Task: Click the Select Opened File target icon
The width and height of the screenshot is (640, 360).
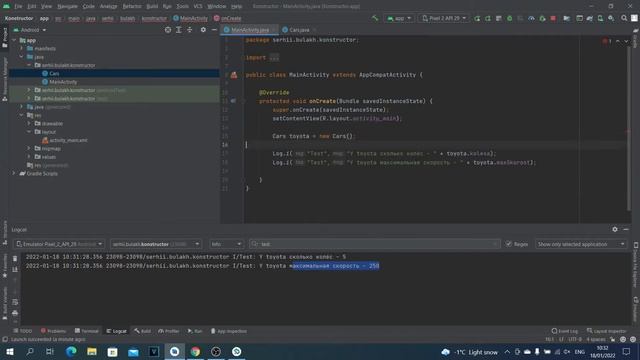Action: point(168,30)
